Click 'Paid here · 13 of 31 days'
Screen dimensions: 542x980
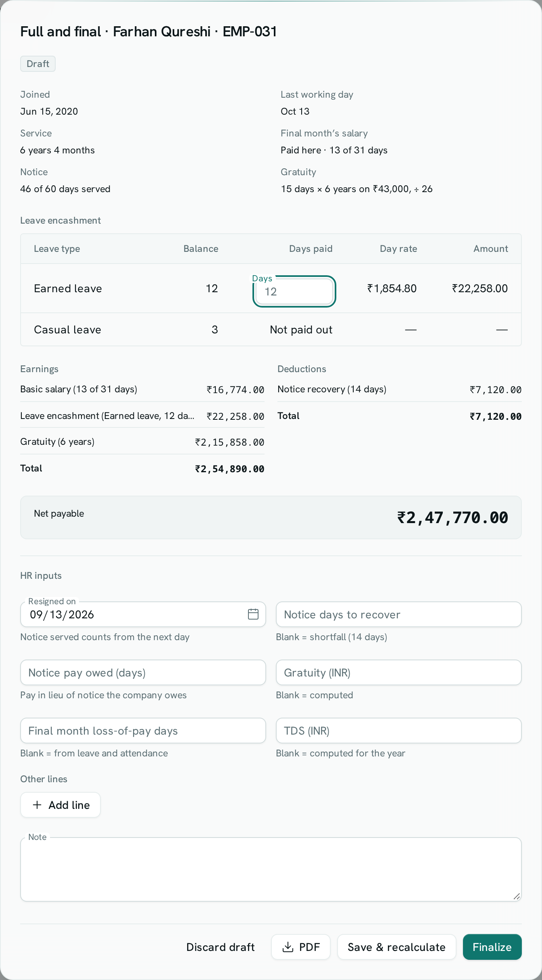point(334,150)
